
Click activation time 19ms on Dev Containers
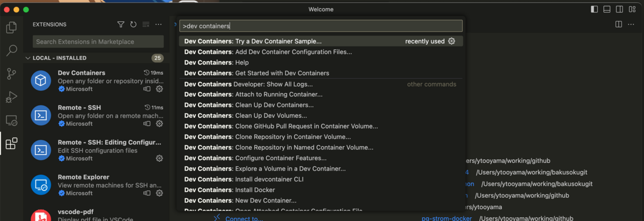pos(153,73)
